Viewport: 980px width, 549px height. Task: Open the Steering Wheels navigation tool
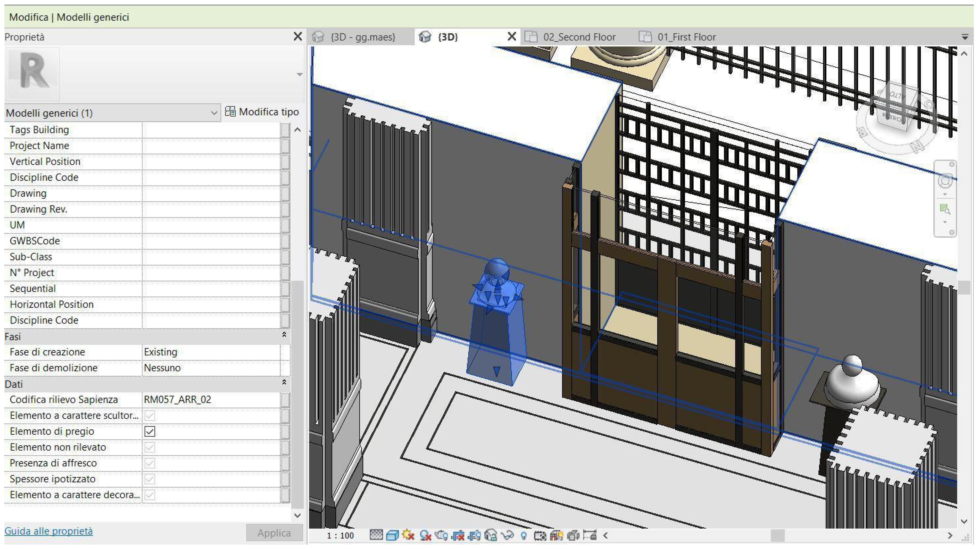(x=945, y=180)
